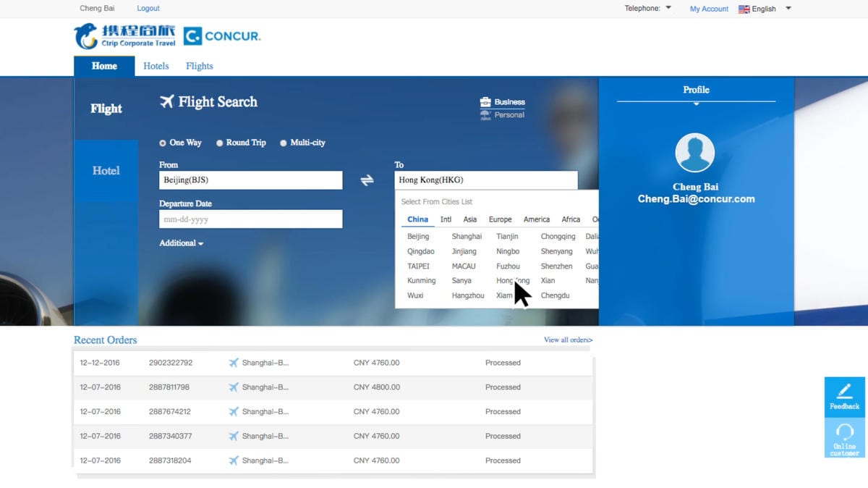Click the swap cities arrows icon

[x=367, y=181]
